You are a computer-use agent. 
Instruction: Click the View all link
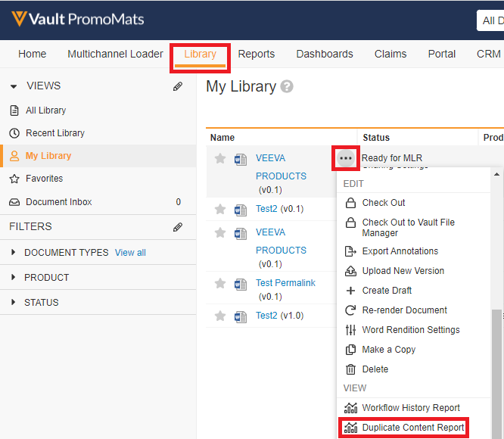click(130, 253)
